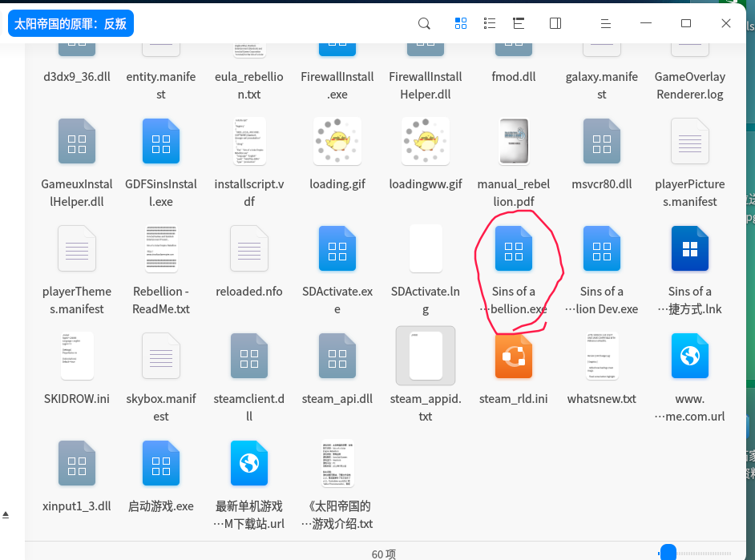
Task: Switch to list view
Action: [x=489, y=23]
